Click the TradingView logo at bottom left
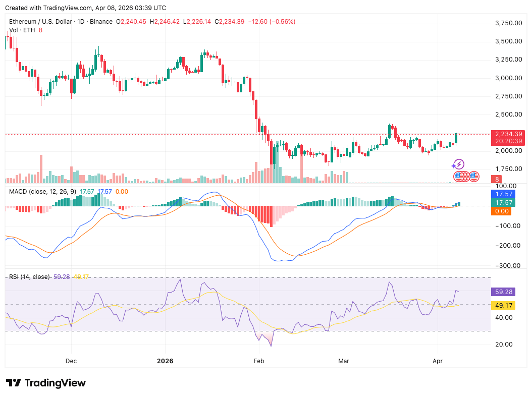 tap(45, 383)
